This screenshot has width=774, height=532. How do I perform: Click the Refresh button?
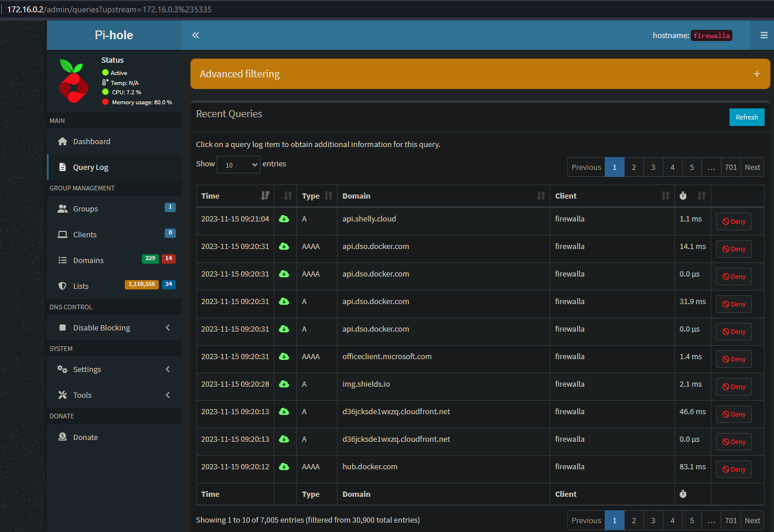pyautogui.click(x=746, y=117)
